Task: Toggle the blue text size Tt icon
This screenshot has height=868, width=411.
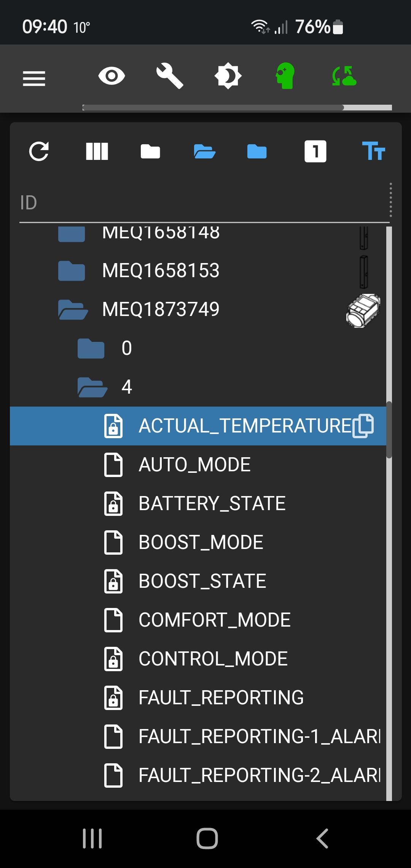Action: coord(373,151)
